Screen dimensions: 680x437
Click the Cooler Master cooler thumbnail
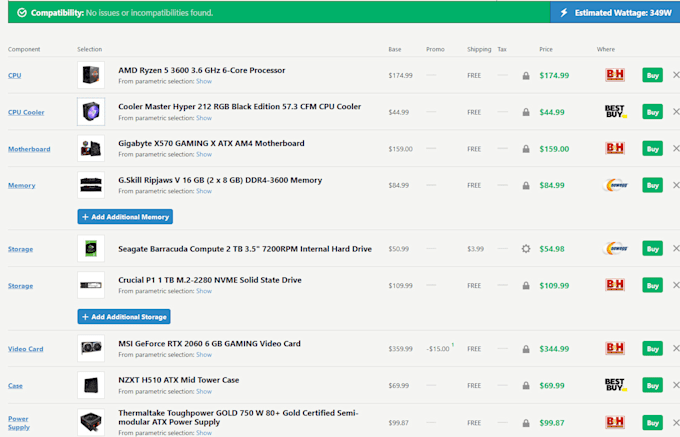pyautogui.click(x=91, y=111)
